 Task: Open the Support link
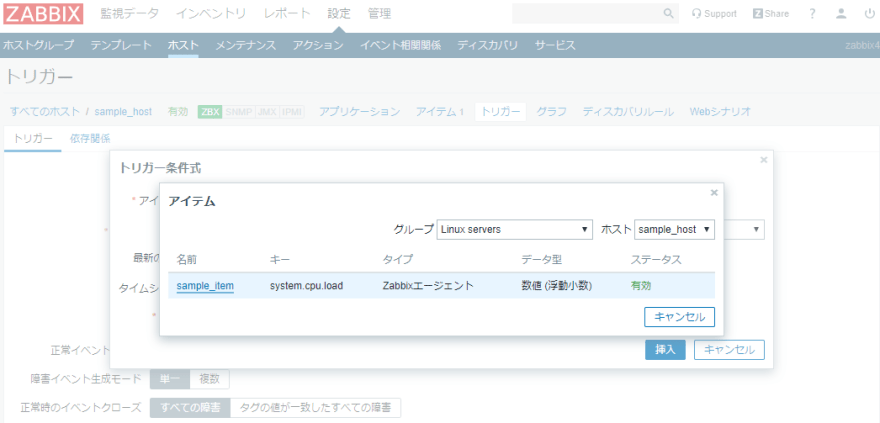click(714, 13)
